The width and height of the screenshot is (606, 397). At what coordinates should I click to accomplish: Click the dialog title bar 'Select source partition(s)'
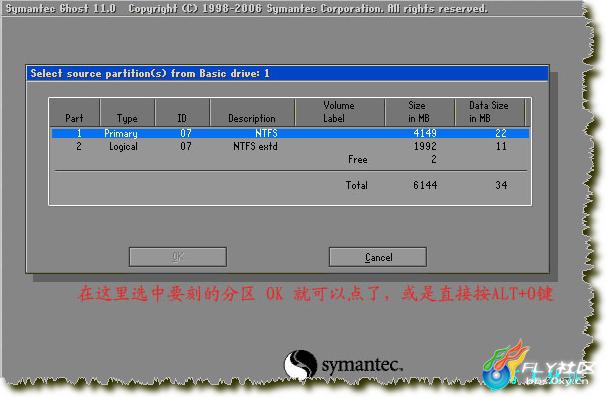pos(287,73)
